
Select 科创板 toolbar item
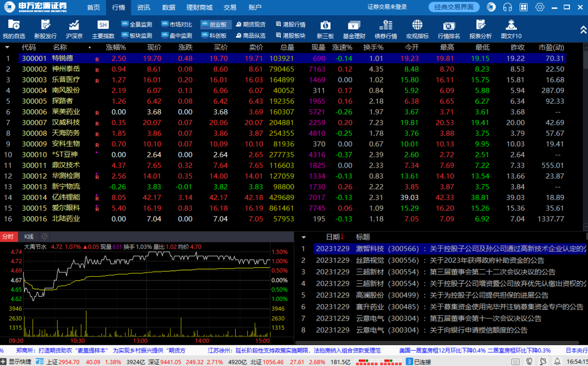214,35
